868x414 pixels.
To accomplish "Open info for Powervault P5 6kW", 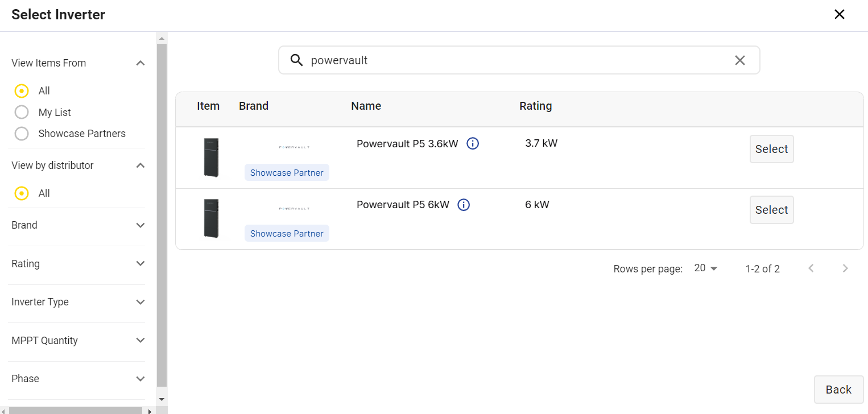I will (x=464, y=205).
